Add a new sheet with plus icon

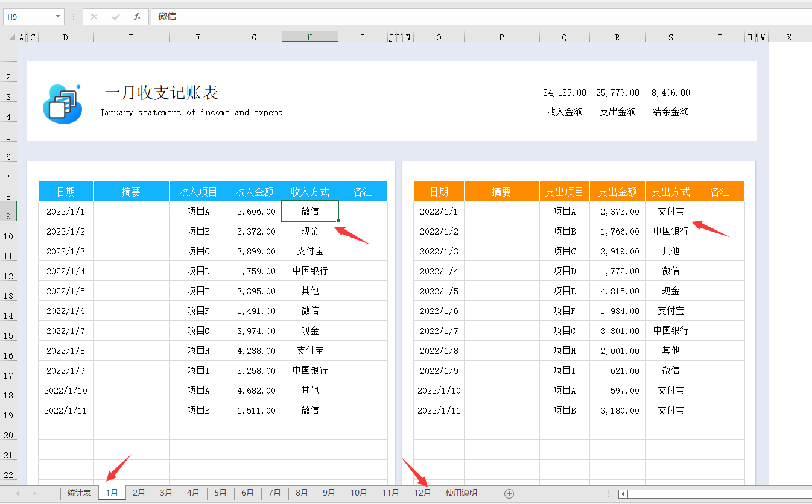tap(509, 493)
